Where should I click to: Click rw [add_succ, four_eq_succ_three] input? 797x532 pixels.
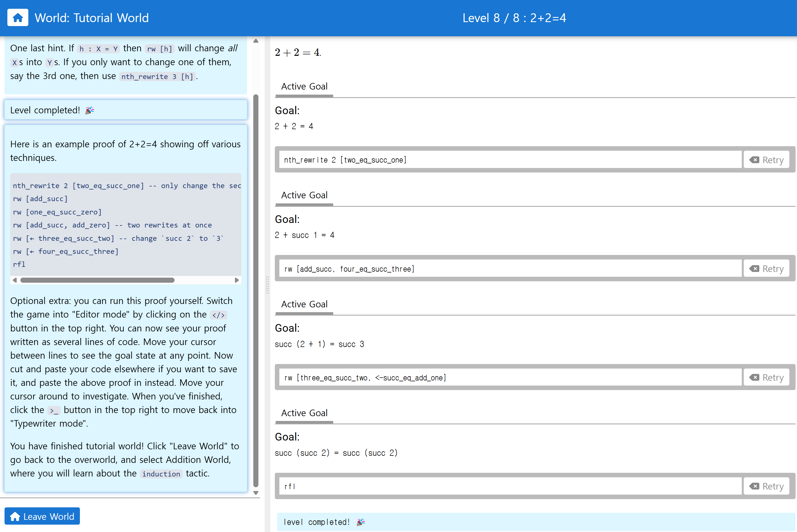tap(509, 269)
